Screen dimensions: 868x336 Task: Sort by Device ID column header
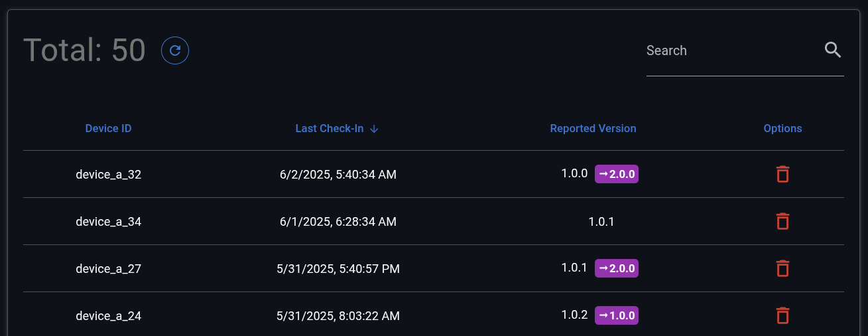108,129
